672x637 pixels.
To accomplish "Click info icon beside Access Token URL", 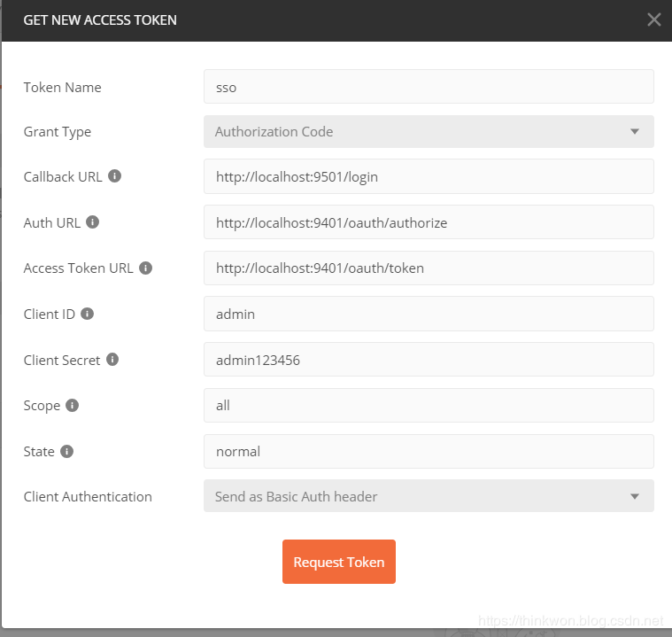I will 145,268.
